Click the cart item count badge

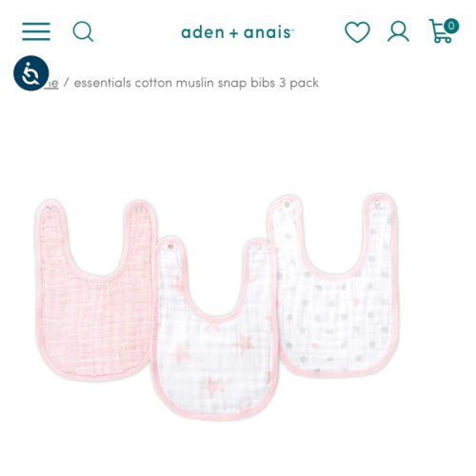[x=451, y=26]
